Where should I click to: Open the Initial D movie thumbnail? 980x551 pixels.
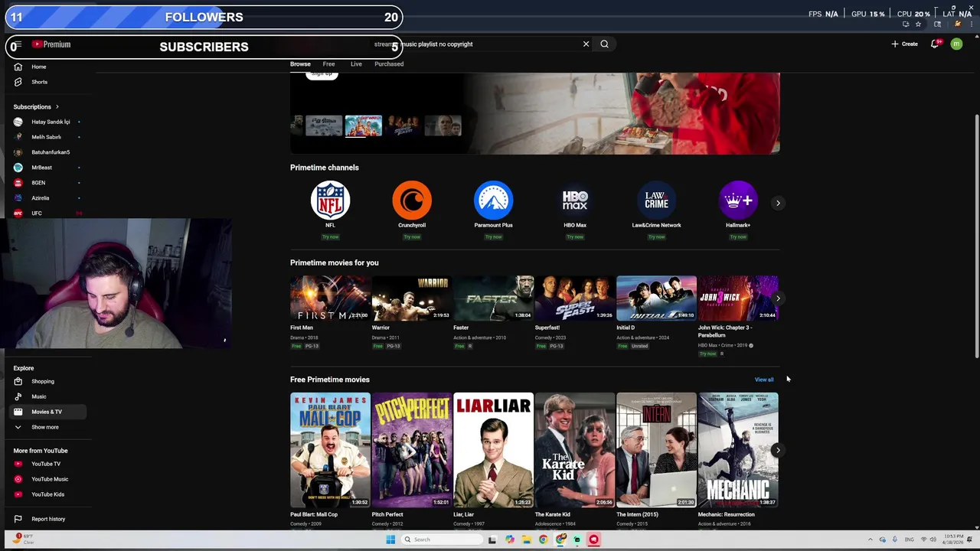click(656, 298)
